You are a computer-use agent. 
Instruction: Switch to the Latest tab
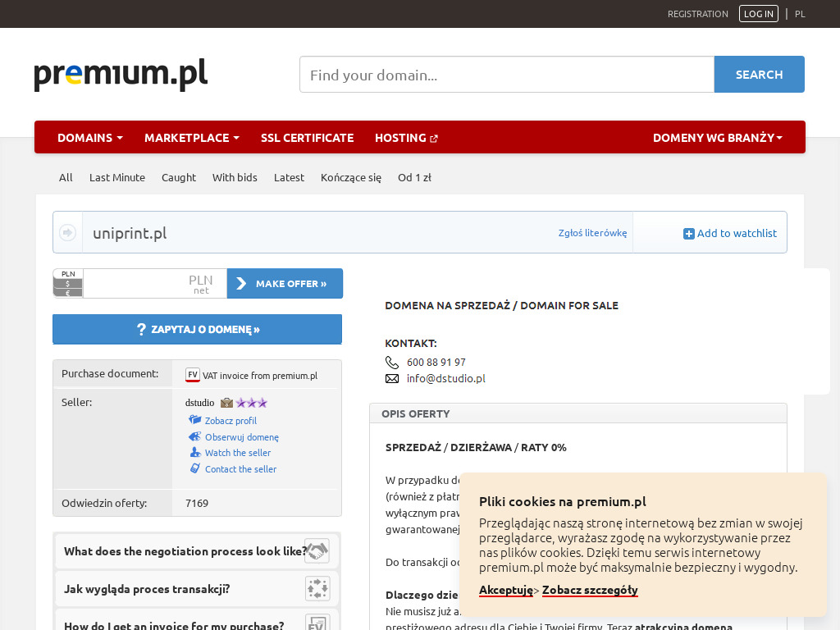[x=289, y=177]
